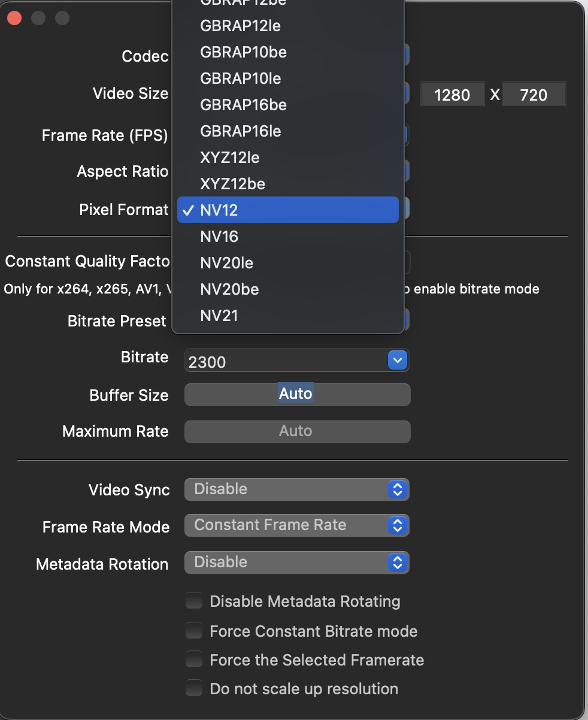Click the video height field 720
This screenshot has height=720, width=588.
(534, 95)
